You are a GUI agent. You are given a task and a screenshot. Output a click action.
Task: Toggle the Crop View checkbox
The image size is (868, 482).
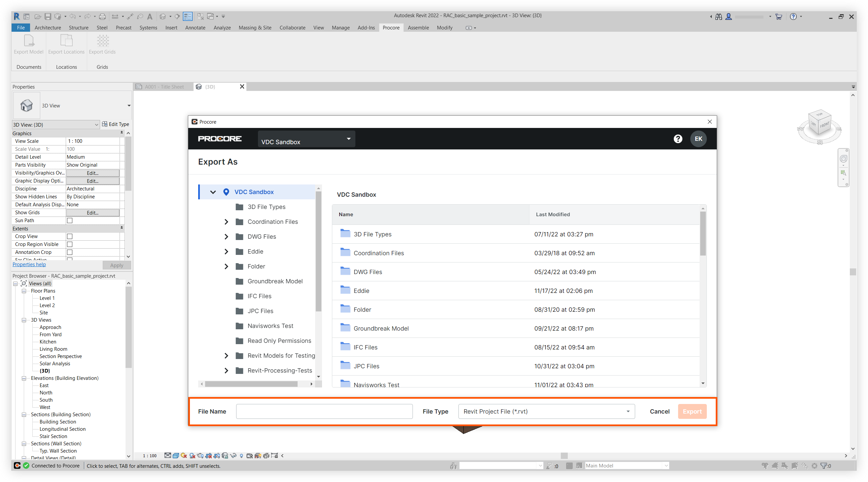tap(70, 236)
